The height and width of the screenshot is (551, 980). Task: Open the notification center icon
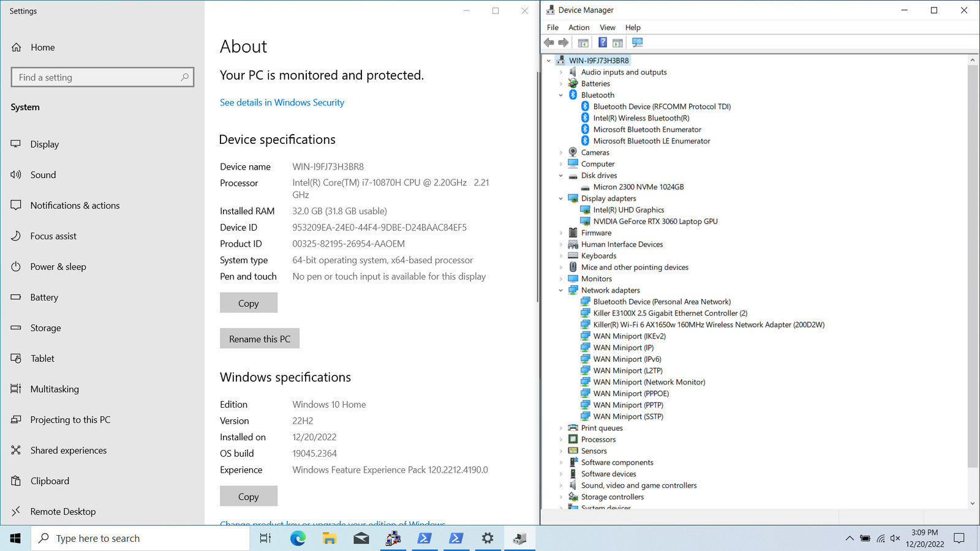pyautogui.click(x=959, y=538)
